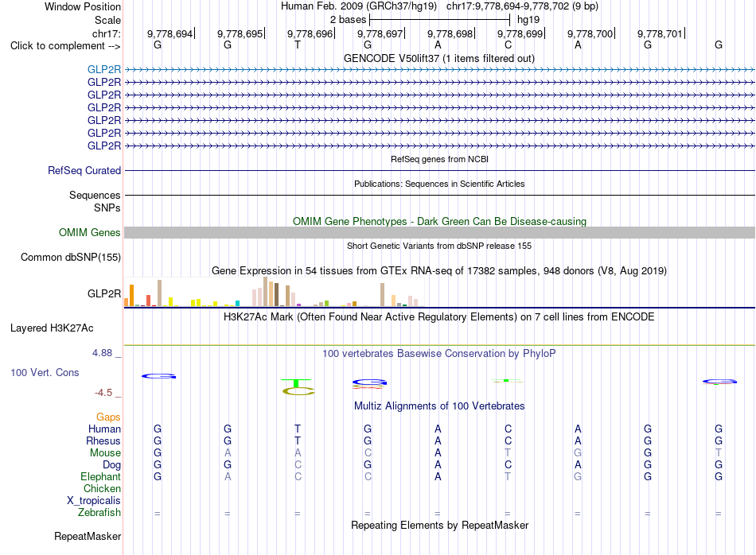Click the OMIM Genes track label
756x555 pixels.
coord(90,233)
